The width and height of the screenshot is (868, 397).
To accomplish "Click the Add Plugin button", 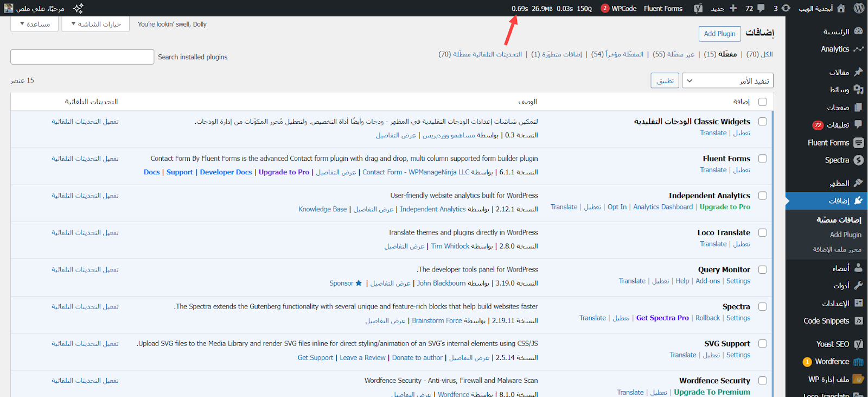I will tap(719, 34).
